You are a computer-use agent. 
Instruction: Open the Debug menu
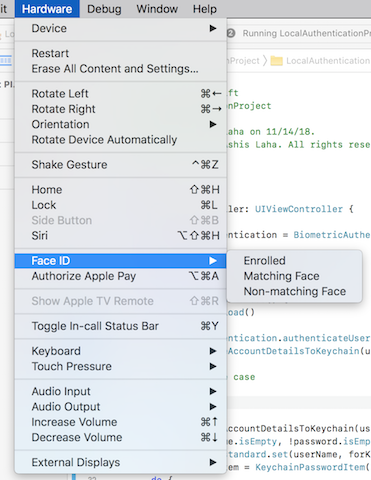click(x=104, y=9)
